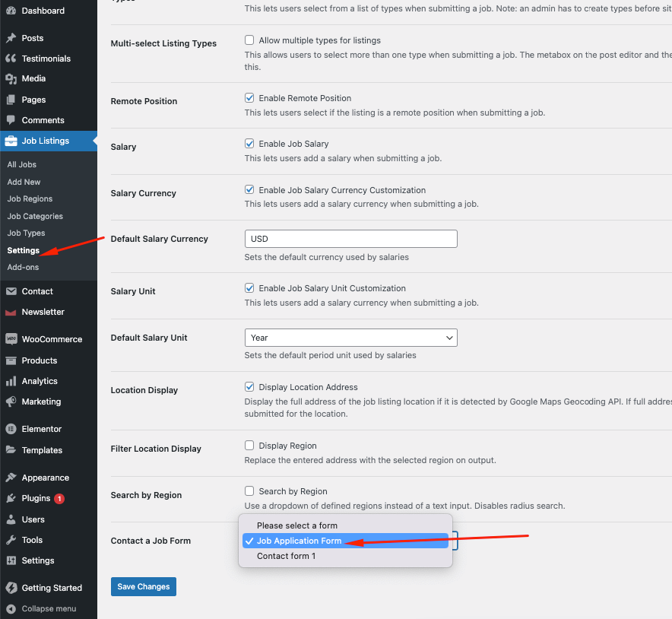672x619 pixels.
Task: Enable Allow multiple types for listings
Action: click(x=249, y=40)
